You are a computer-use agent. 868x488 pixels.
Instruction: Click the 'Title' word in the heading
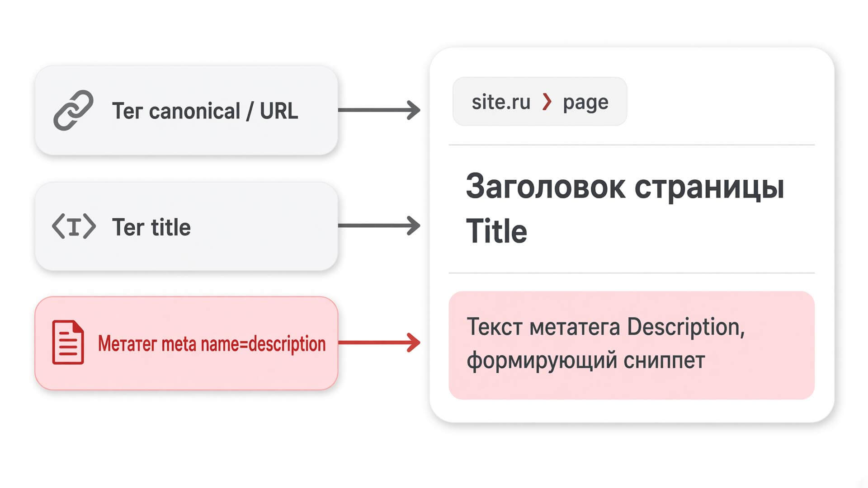click(496, 231)
